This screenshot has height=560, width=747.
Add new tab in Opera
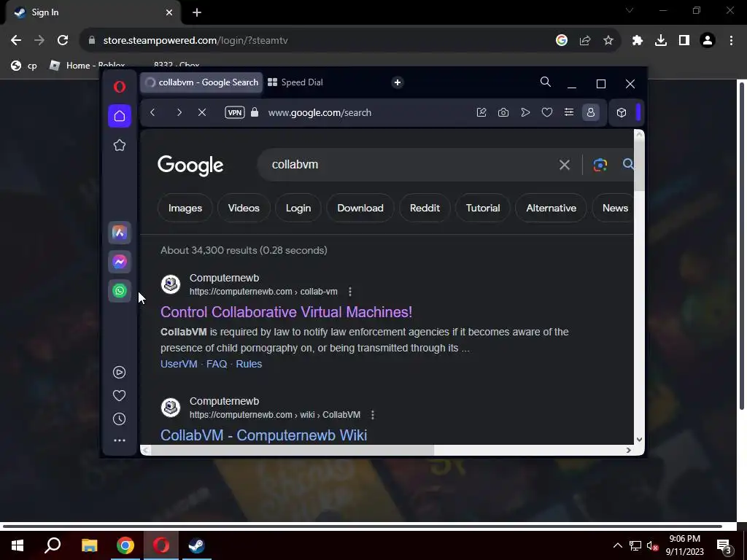[x=398, y=82]
